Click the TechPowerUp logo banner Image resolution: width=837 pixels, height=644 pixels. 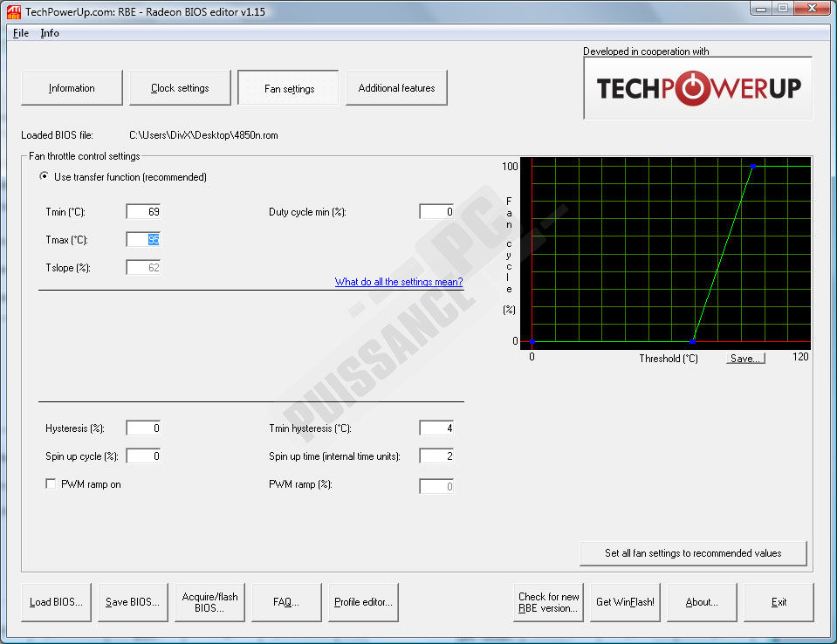697,88
